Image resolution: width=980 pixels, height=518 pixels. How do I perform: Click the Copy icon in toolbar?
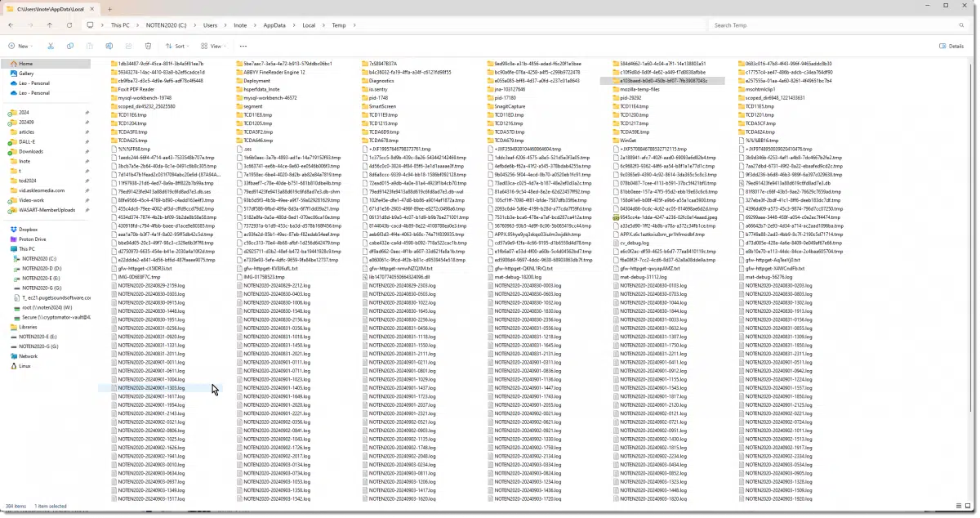(69, 47)
